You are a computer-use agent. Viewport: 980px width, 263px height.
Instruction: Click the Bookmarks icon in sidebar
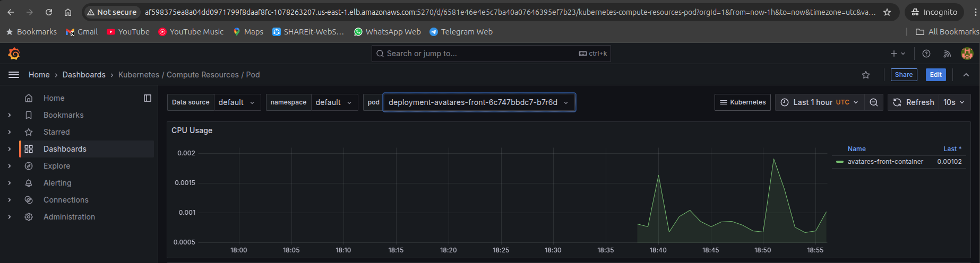click(29, 115)
